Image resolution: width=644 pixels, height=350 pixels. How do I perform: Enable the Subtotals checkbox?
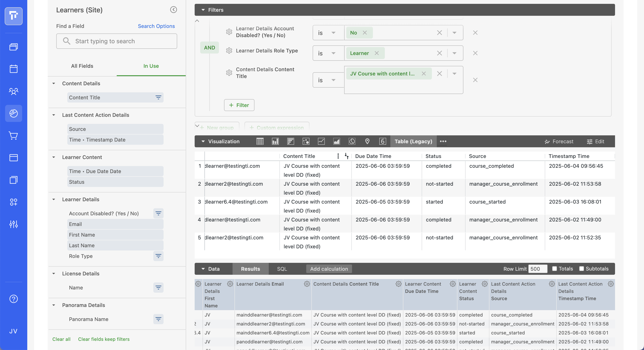(x=582, y=268)
